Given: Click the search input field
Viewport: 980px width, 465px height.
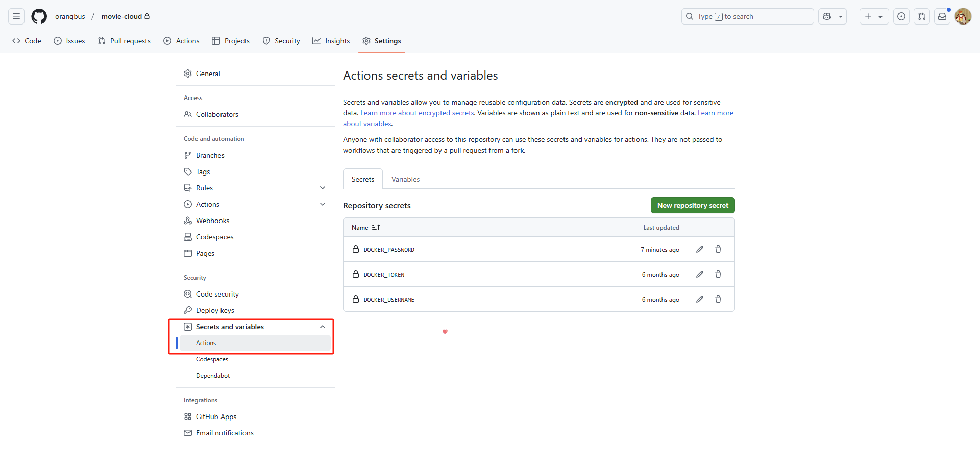Looking at the screenshot, I should [747, 16].
